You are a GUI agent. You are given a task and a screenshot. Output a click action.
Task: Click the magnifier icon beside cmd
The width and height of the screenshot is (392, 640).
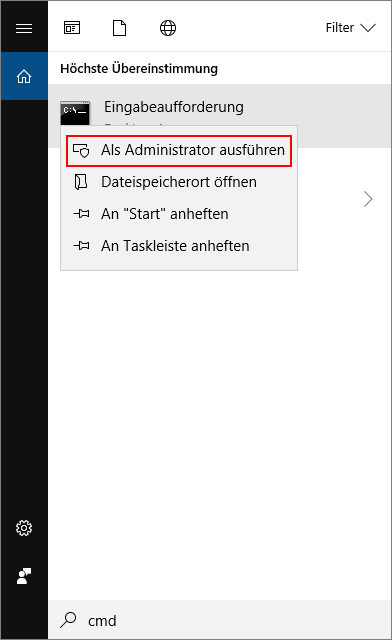68,620
